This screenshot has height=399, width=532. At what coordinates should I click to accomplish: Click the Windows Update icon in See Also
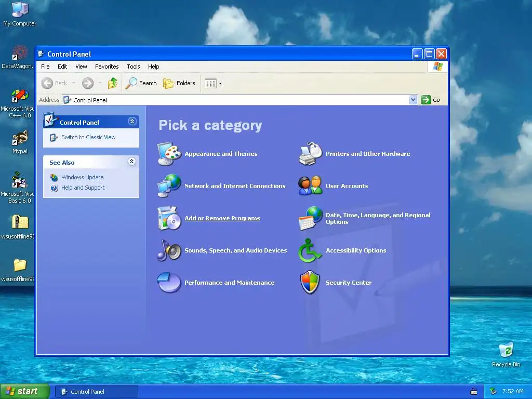54,177
